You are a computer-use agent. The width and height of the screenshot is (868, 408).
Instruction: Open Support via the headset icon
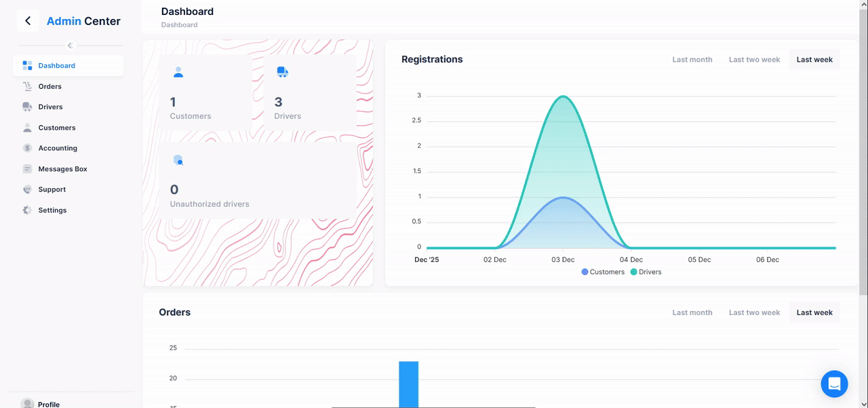(27, 189)
